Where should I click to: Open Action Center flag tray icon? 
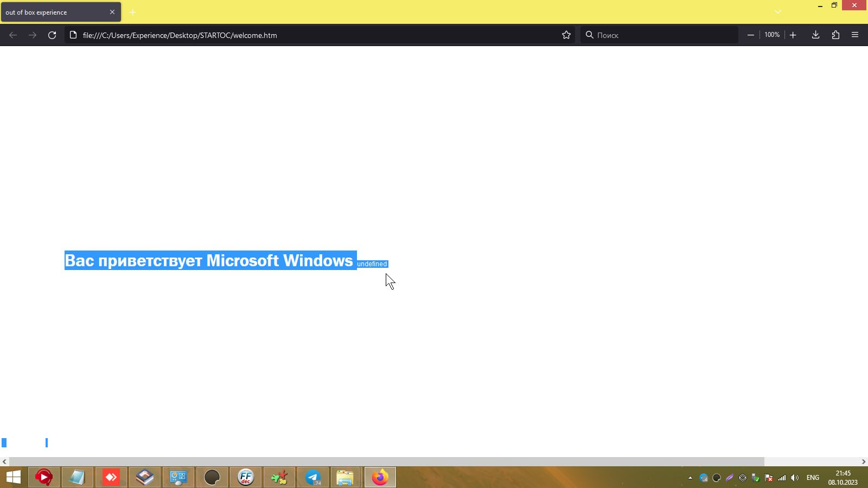(769, 478)
